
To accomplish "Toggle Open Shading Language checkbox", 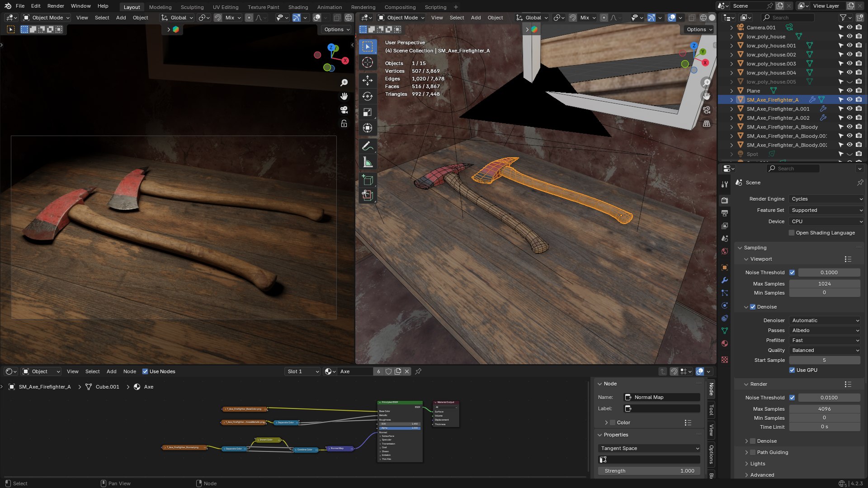I will [x=792, y=233].
